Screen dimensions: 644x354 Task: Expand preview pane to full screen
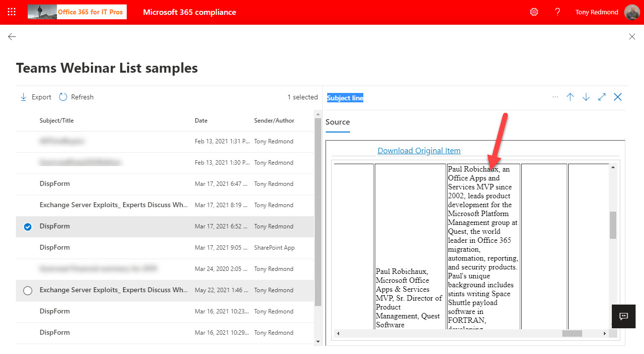(602, 97)
